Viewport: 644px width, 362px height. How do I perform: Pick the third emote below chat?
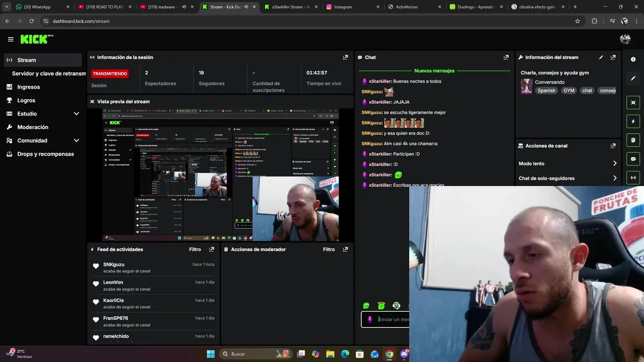pyautogui.click(x=396, y=306)
